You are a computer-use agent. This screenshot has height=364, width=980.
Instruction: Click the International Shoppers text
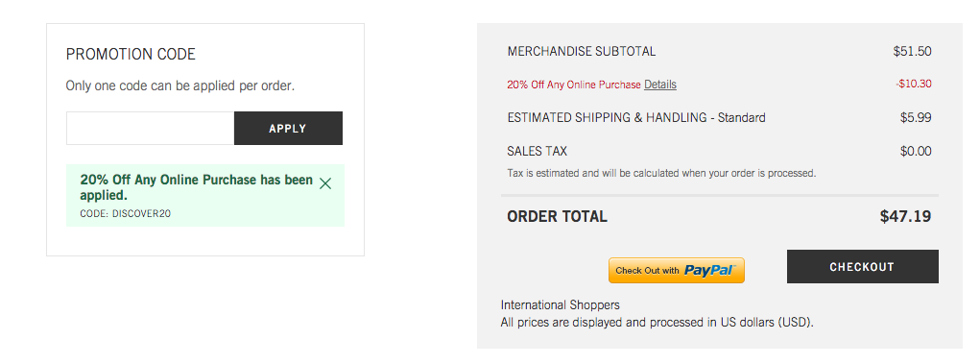coord(560,305)
